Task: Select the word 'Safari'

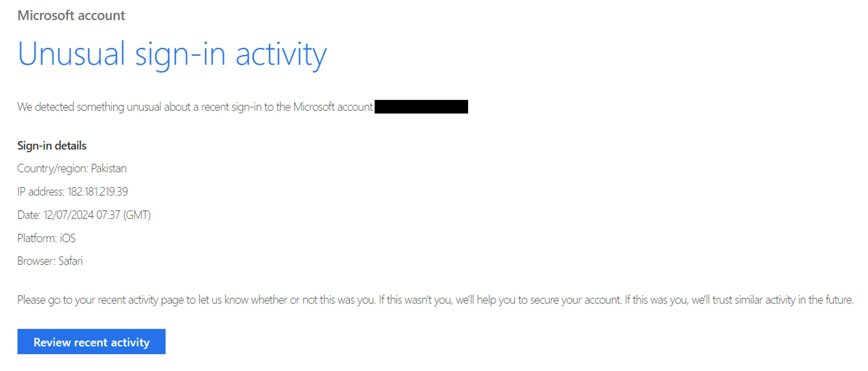Action: click(x=71, y=260)
